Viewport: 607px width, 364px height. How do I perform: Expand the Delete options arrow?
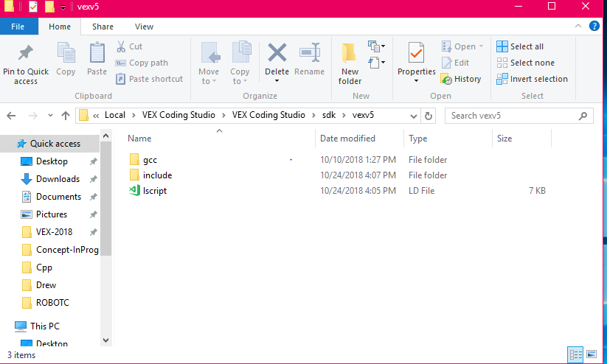point(277,81)
